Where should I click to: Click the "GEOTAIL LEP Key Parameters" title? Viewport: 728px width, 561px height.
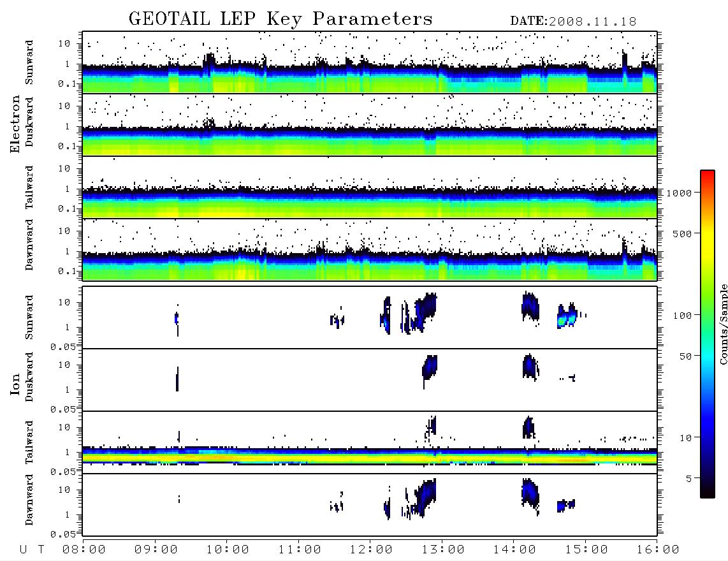click(x=280, y=19)
